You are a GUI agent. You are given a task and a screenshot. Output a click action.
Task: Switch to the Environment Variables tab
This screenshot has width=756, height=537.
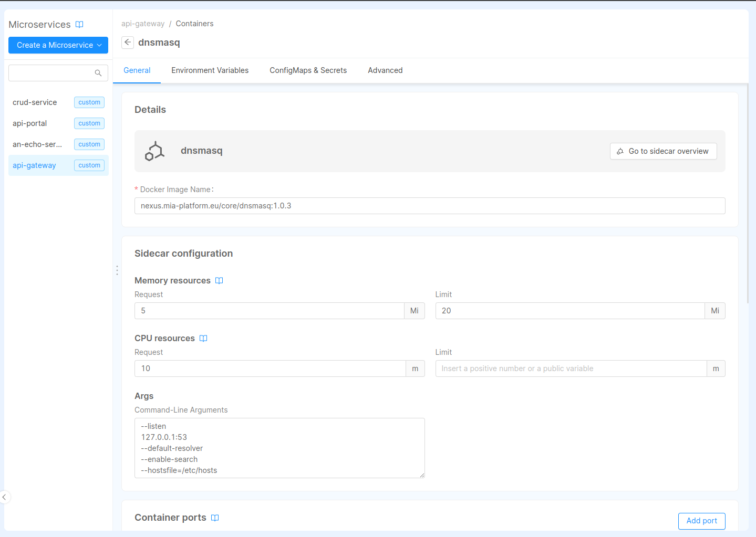[210, 70]
